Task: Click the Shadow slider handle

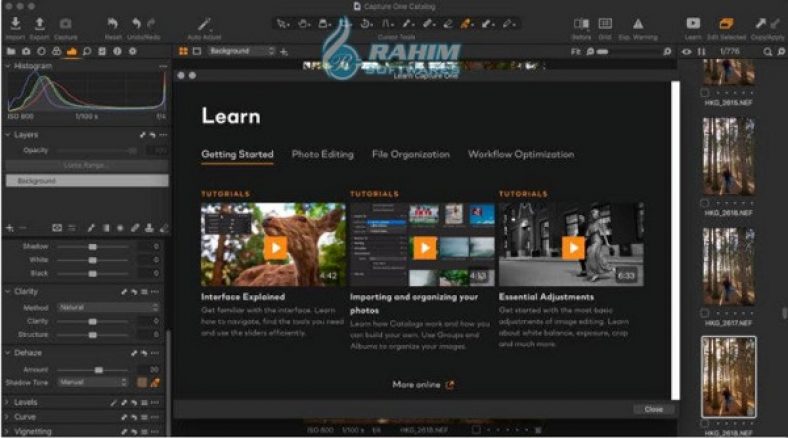Action: click(x=92, y=247)
